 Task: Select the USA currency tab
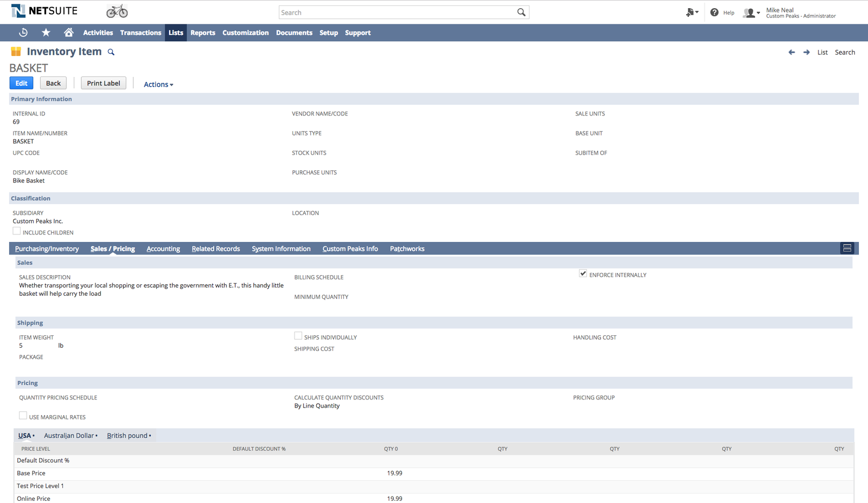(x=26, y=435)
